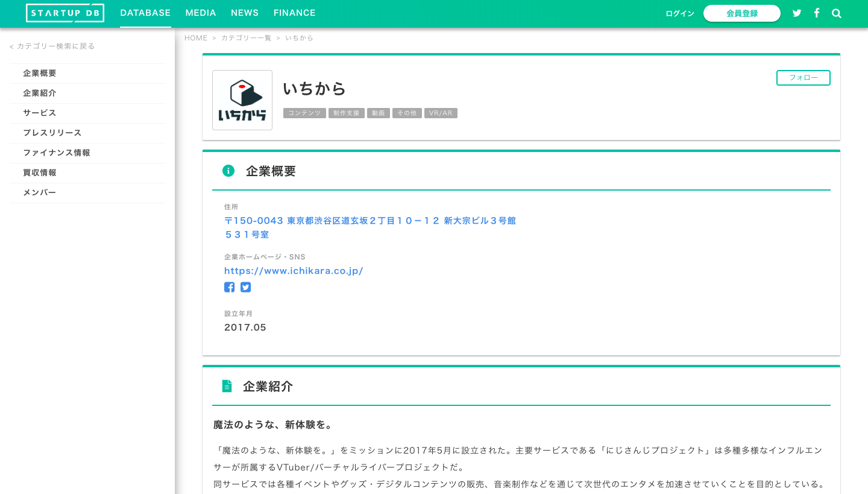The width and height of the screenshot is (868, 494).
Task: Click the いちから breadcrumb
Action: pos(299,38)
